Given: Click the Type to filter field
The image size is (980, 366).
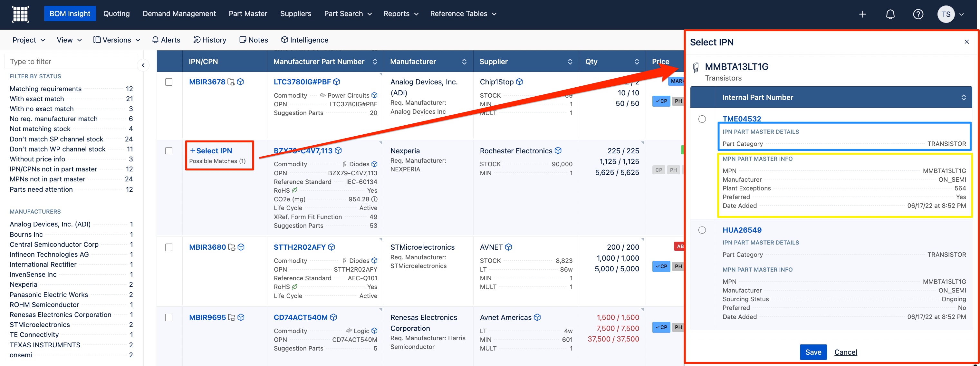Looking at the screenshot, I should (x=71, y=62).
